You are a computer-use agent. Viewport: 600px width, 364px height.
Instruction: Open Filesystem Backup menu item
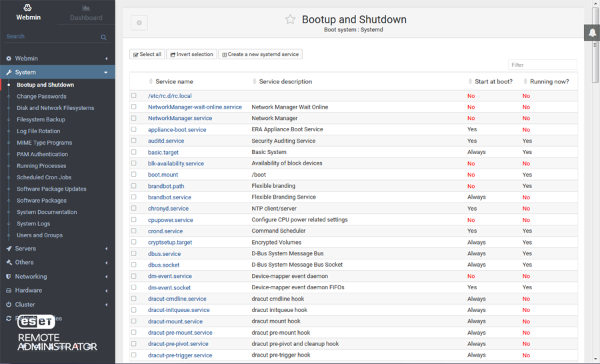pos(41,119)
